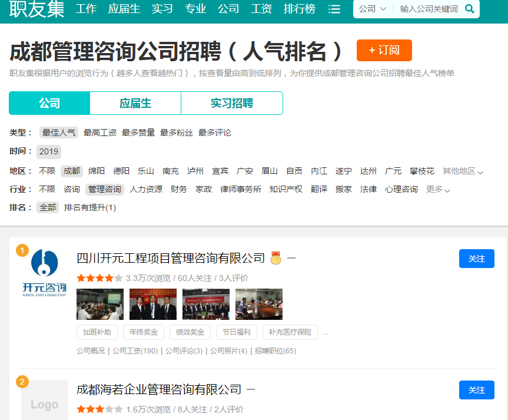Filter region by 绵阳
Image resolution: width=508 pixels, height=420 pixels.
pyautogui.click(x=97, y=171)
